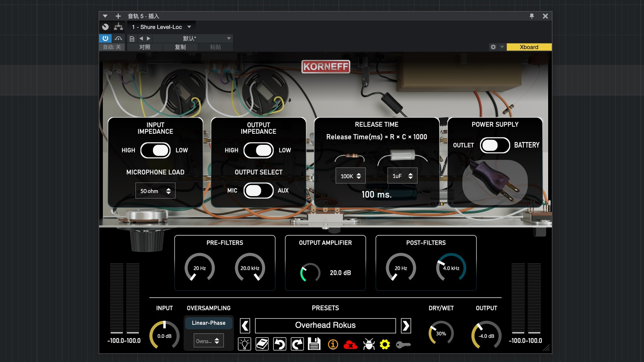Open the yellow gear settings icon
This screenshot has width=644, height=362.
385,344
